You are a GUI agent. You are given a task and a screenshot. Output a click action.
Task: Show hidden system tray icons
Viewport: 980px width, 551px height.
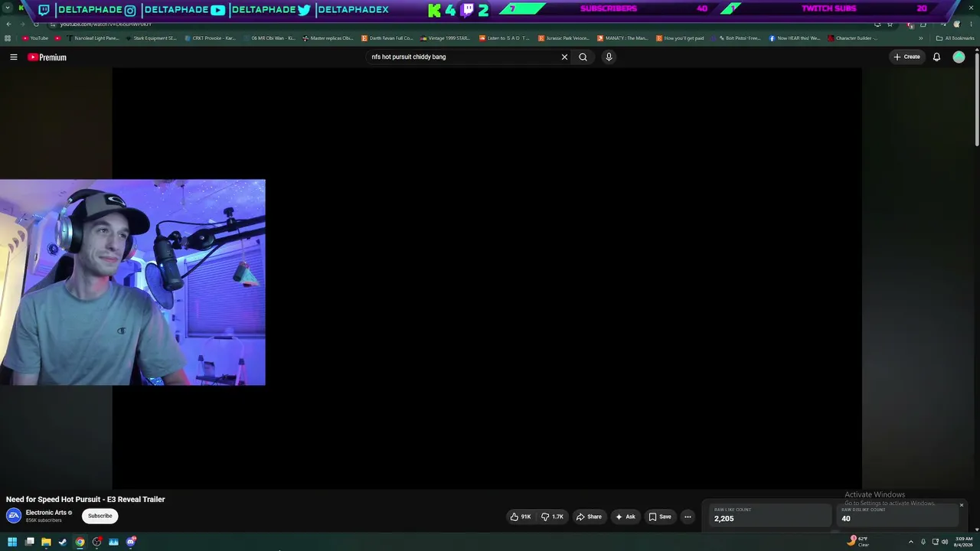click(911, 542)
